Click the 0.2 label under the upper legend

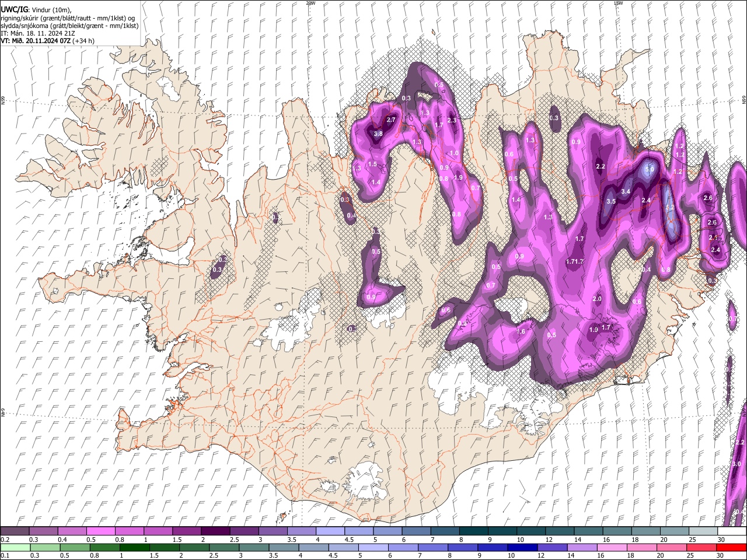(5, 540)
